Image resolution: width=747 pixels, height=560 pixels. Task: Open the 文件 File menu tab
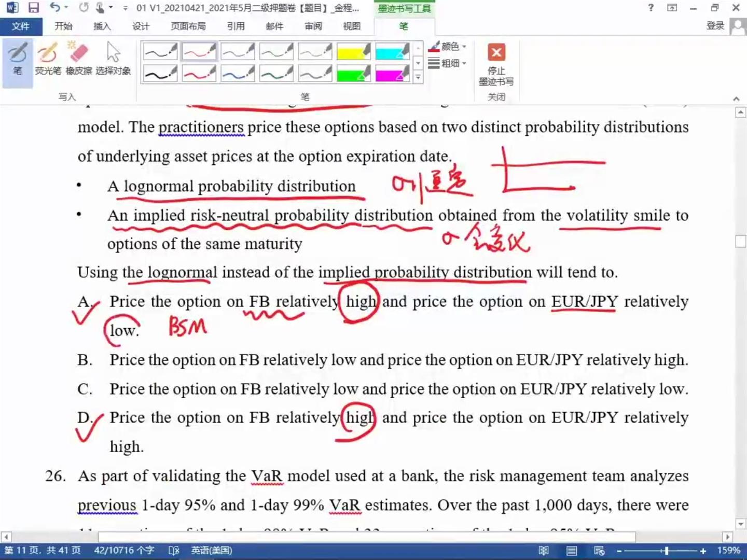pyautogui.click(x=21, y=26)
